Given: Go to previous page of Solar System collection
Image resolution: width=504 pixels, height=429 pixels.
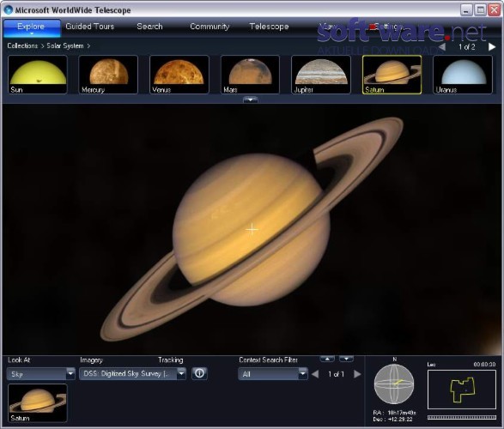Looking at the screenshot, I should pos(442,47).
